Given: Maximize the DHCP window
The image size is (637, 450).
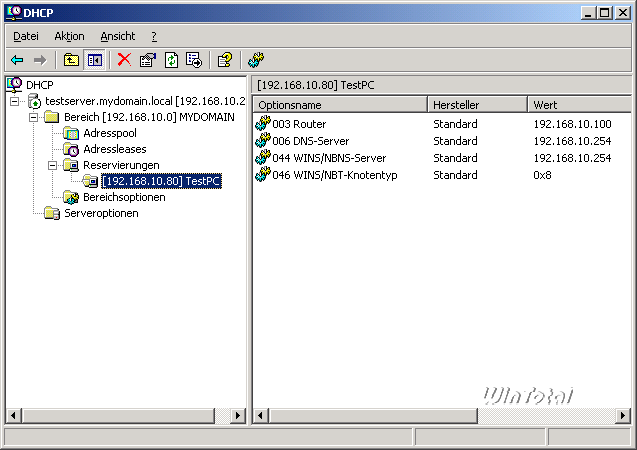Looking at the screenshot, I should (x=604, y=13).
